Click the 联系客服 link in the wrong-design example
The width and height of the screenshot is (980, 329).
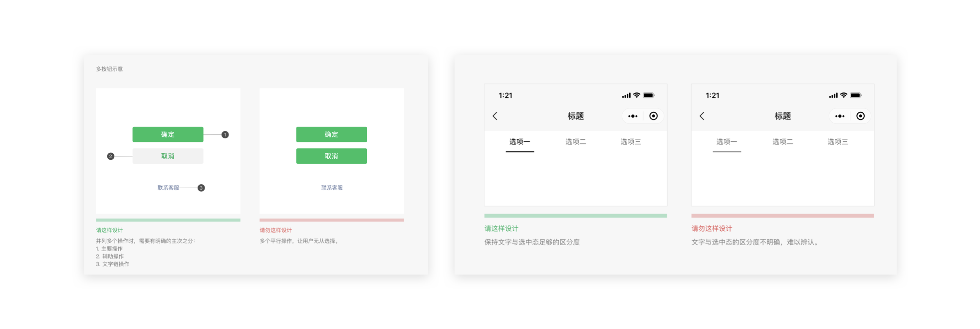332,188
